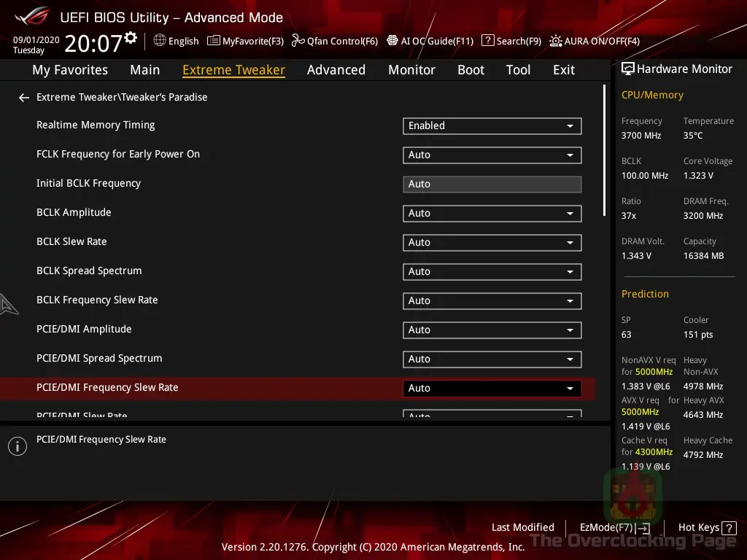
Task: Open the FCLK Frequency for Early Power On dropdown
Action: tap(492, 155)
